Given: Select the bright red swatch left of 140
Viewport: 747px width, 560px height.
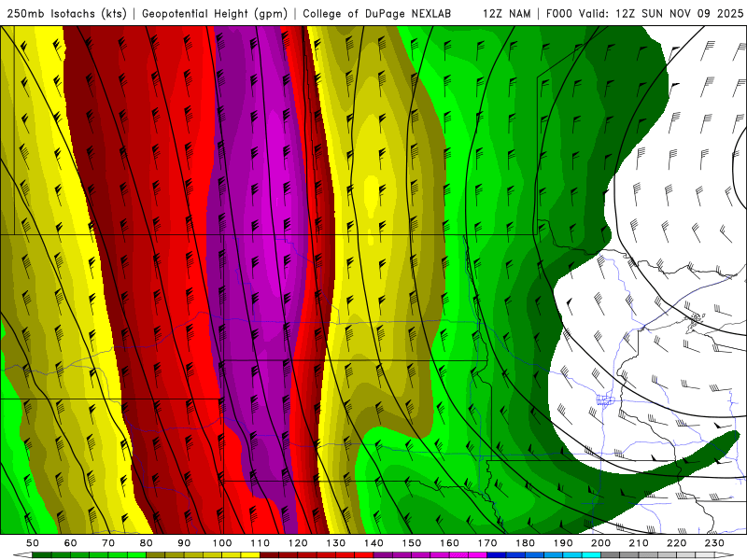Looking at the screenshot, I should [x=364, y=555].
